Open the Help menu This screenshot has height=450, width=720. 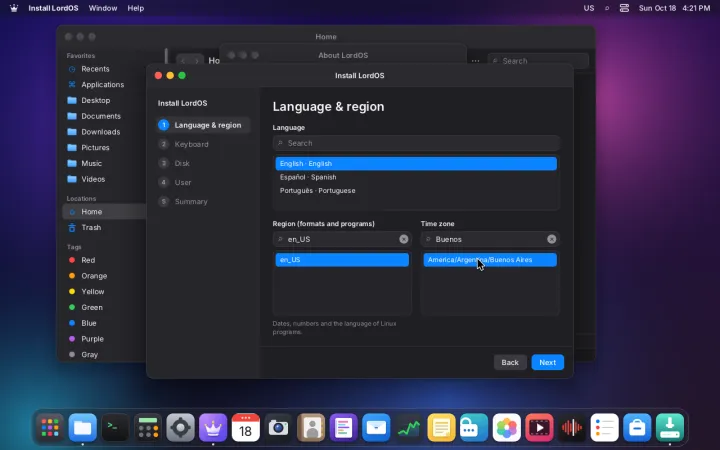135,8
